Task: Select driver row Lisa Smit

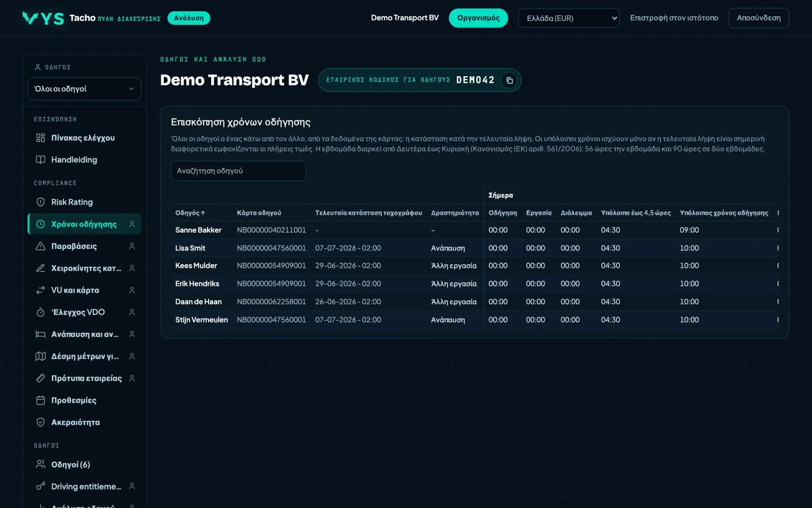Action: pos(474,248)
